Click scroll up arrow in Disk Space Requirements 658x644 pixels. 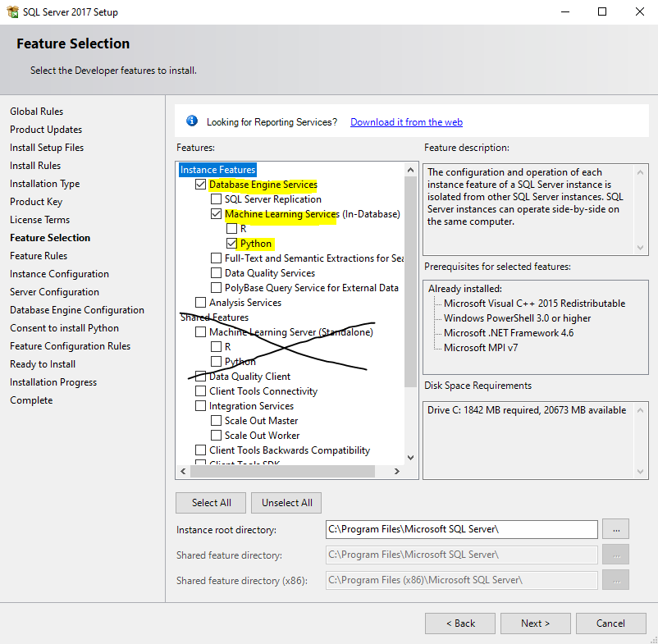pos(641,410)
